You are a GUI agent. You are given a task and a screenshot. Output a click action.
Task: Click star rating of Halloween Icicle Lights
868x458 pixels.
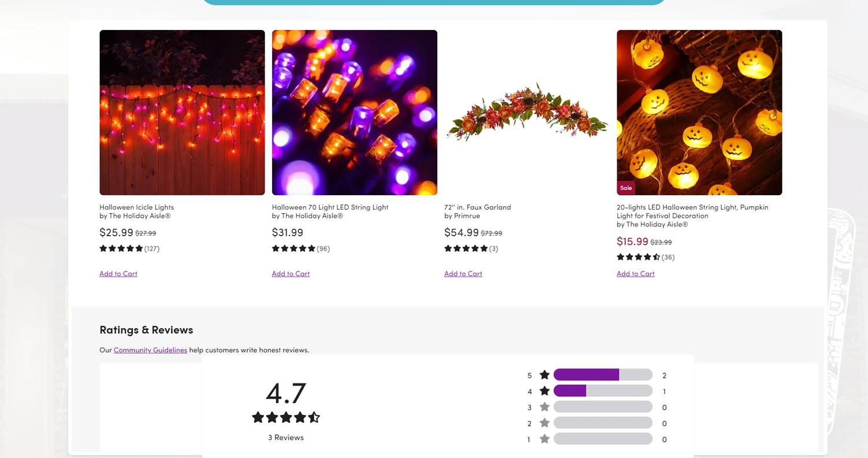point(121,249)
